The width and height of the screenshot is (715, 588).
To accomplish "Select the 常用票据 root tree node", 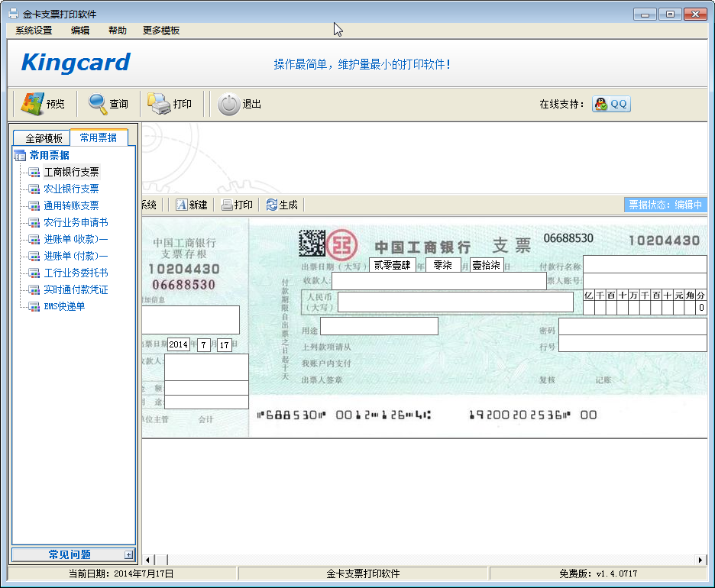I will (49, 156).
